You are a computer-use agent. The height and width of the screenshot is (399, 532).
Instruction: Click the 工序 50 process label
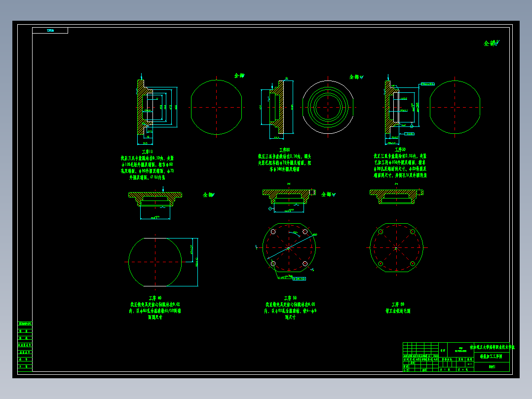[x=290, y=298]
